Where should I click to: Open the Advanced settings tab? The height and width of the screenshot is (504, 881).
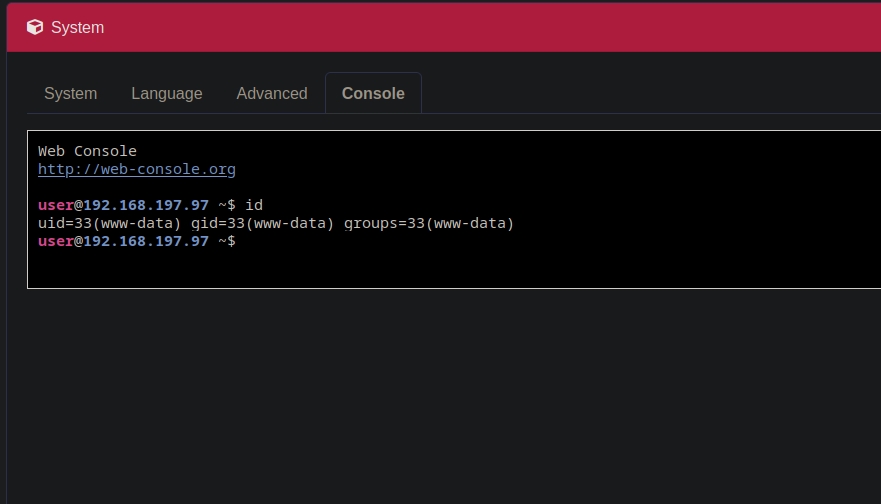(x=271, y=93)
